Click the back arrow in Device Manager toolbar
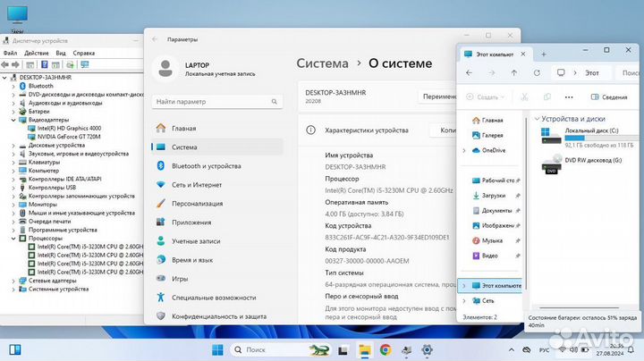Screen dimensions: 644x361 [x=5, y=64]
